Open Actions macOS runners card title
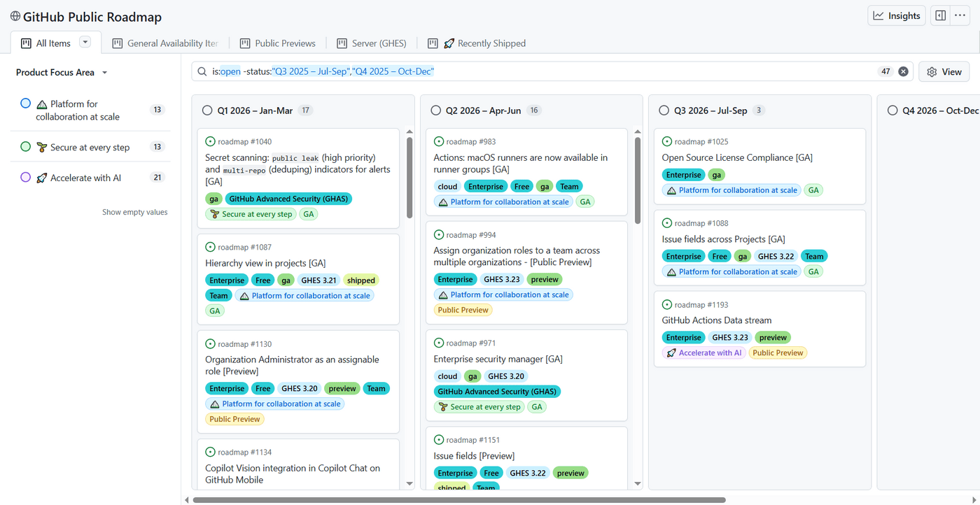This screenshot has height=505, width=980. click(521, 164)
